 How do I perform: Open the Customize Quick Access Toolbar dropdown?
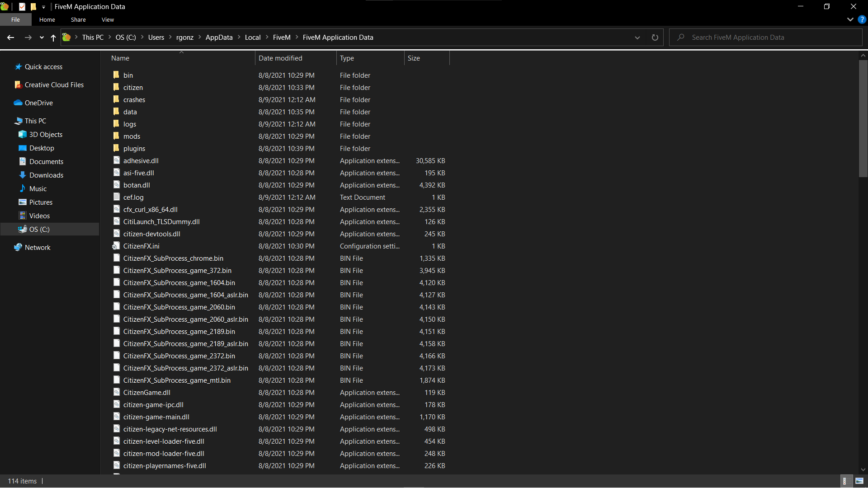click(43, 7)
